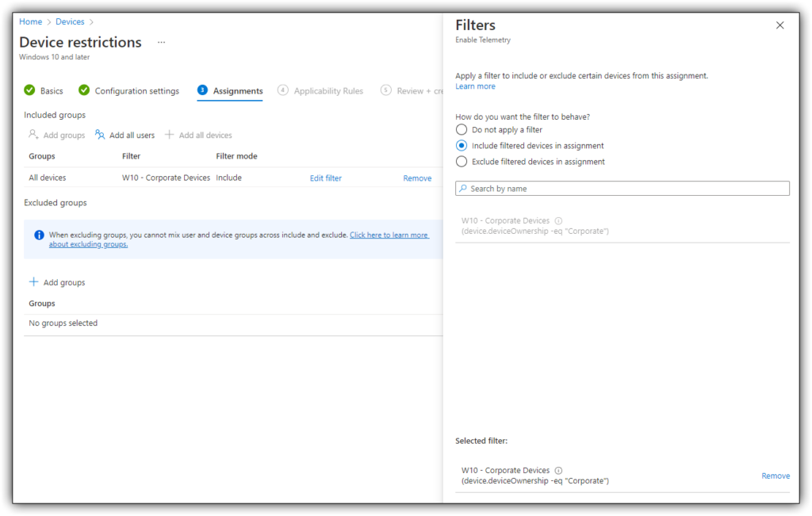Select Include filtered devices in assignment
Screen dimensions: 812x516
coord(462,145)
